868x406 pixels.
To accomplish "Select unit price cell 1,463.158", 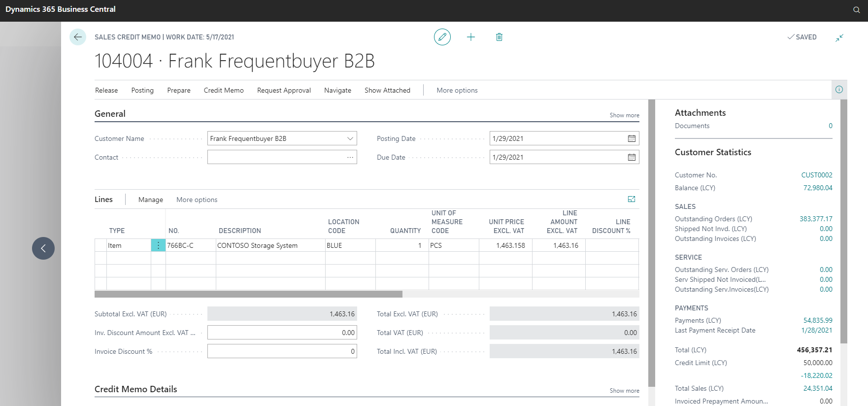I will tap(505, 245).
